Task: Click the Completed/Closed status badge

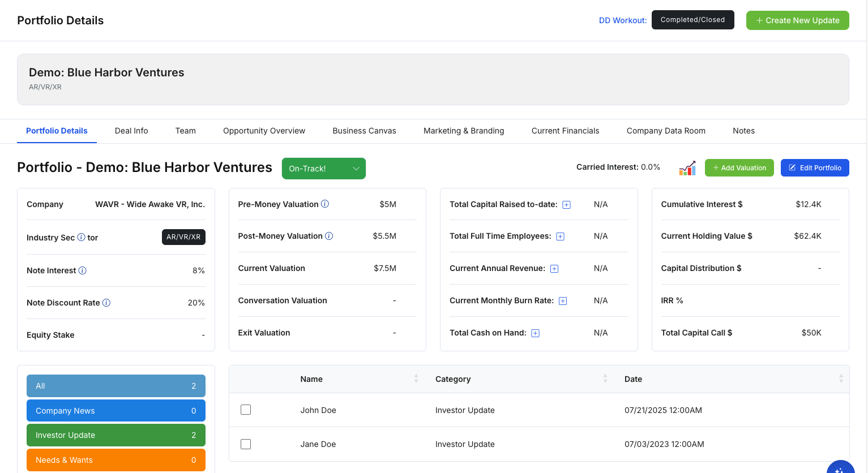Action: [x=692, y=20]
